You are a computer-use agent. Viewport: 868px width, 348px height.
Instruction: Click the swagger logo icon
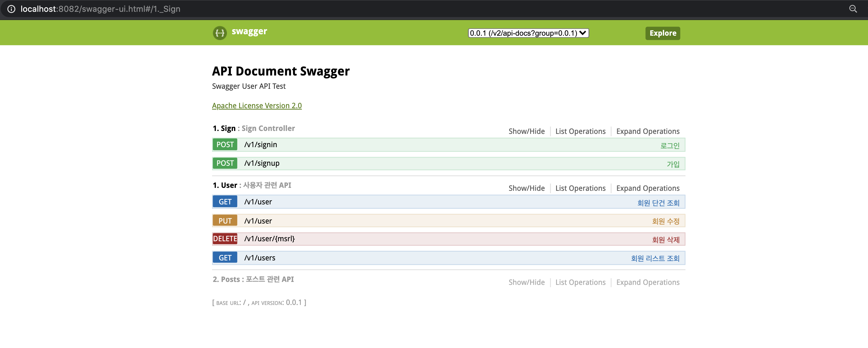[220, 33]
